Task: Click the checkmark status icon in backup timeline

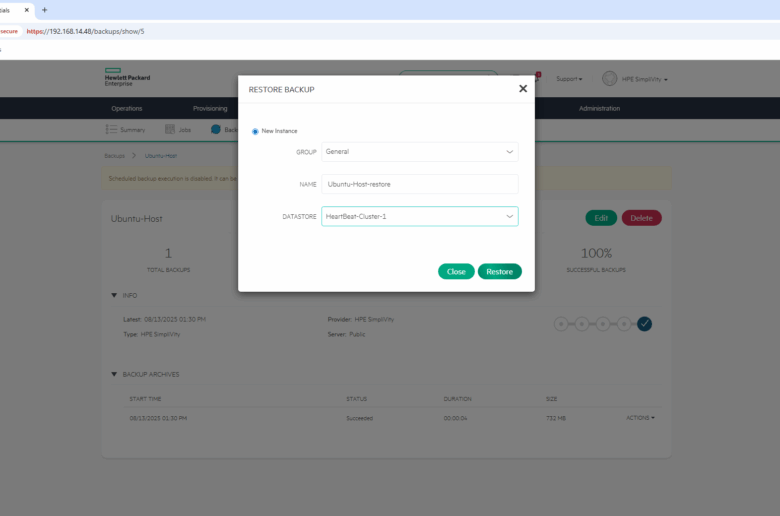Action: click(645, 324)
